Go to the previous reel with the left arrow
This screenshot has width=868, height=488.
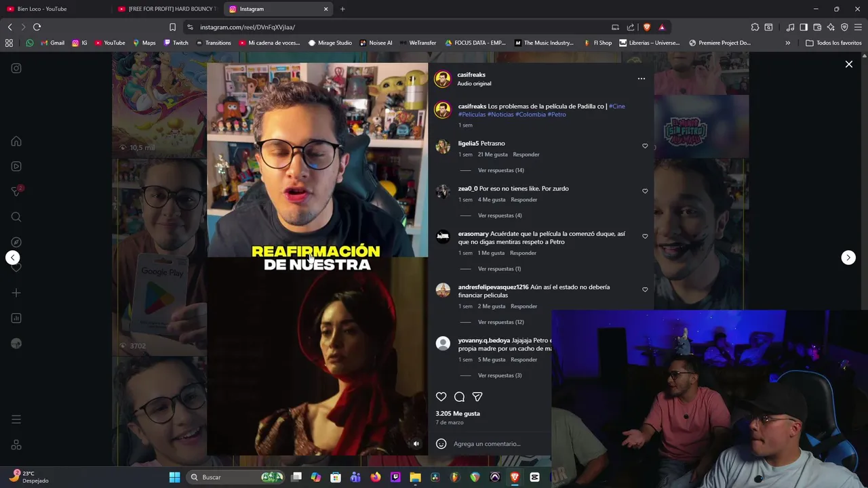[x=13, y=258]
